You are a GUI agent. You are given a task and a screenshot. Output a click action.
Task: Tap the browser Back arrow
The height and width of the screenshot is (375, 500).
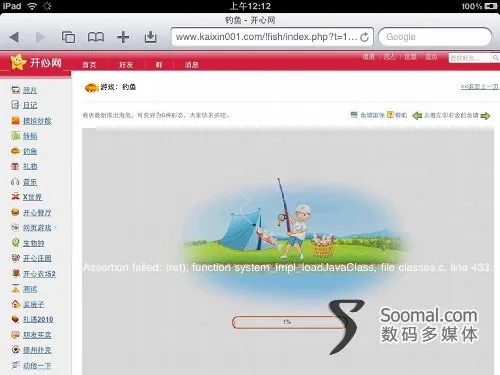coord(14,37)
